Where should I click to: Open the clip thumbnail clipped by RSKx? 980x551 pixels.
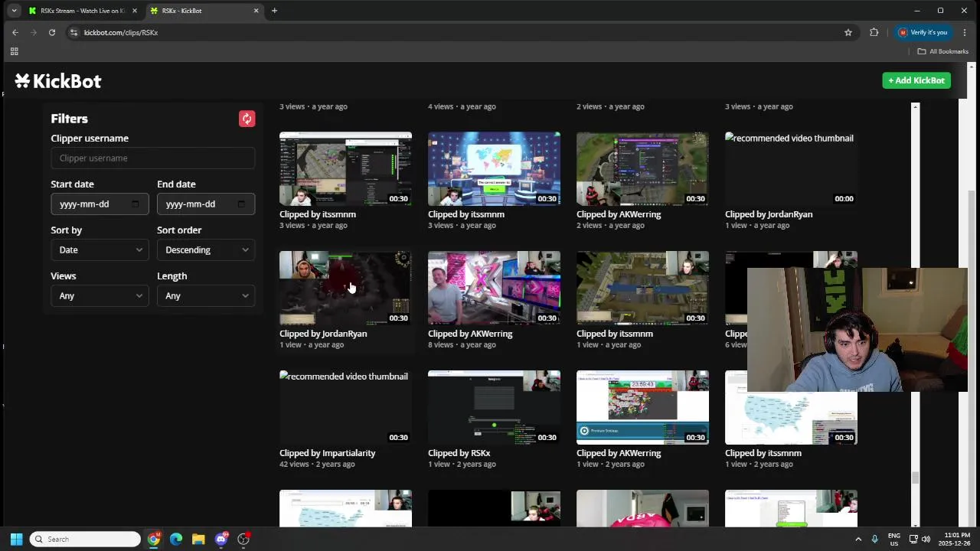pos(494,407)
